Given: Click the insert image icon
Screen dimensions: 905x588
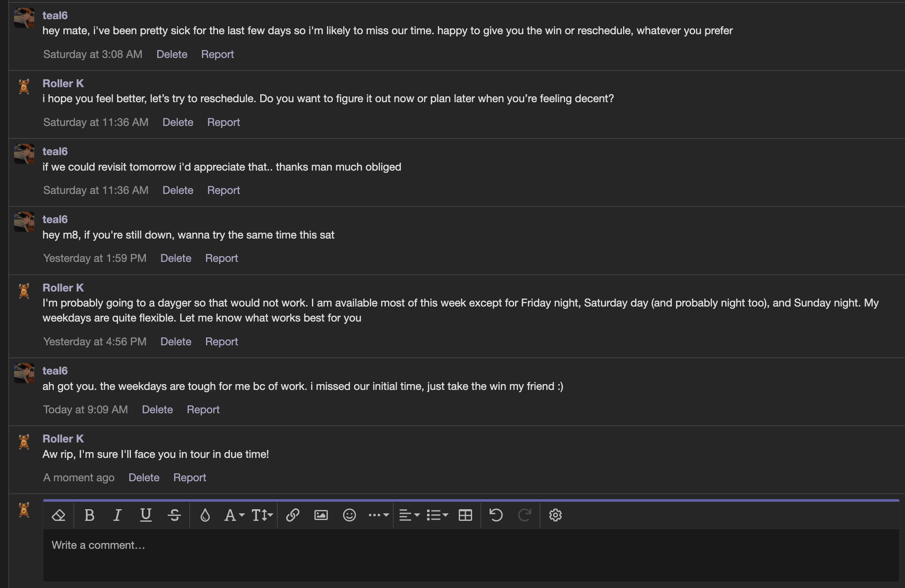Looking at the screenshot, I should pyautogui.click(x=321, y=515).
